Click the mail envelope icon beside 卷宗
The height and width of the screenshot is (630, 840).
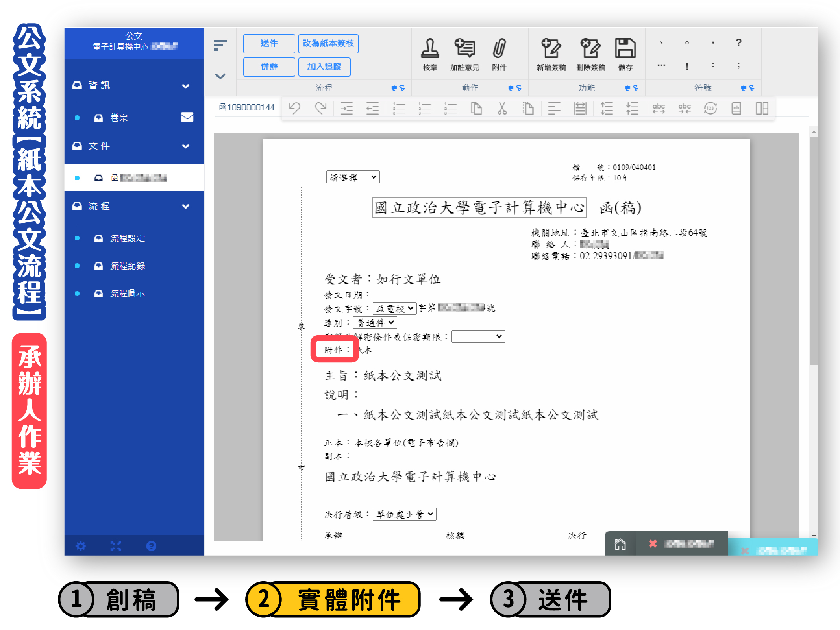[x=187, y=117]
